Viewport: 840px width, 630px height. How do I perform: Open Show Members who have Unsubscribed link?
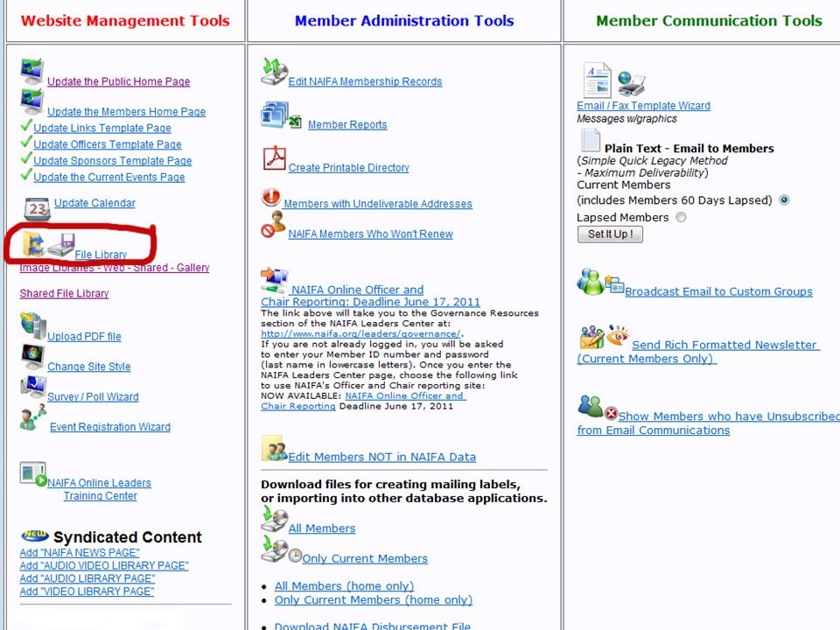click(x=708, y=423)
